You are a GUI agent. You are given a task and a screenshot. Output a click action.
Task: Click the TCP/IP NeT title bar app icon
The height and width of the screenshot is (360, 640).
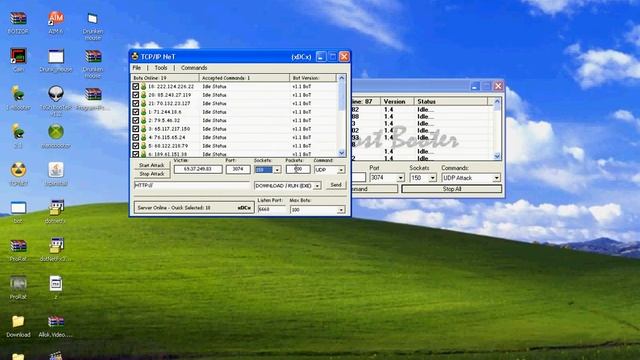(135, 56)
